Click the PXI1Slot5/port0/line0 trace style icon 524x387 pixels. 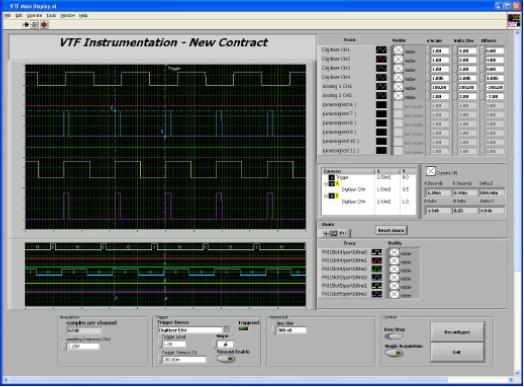[x=377, y=277]
